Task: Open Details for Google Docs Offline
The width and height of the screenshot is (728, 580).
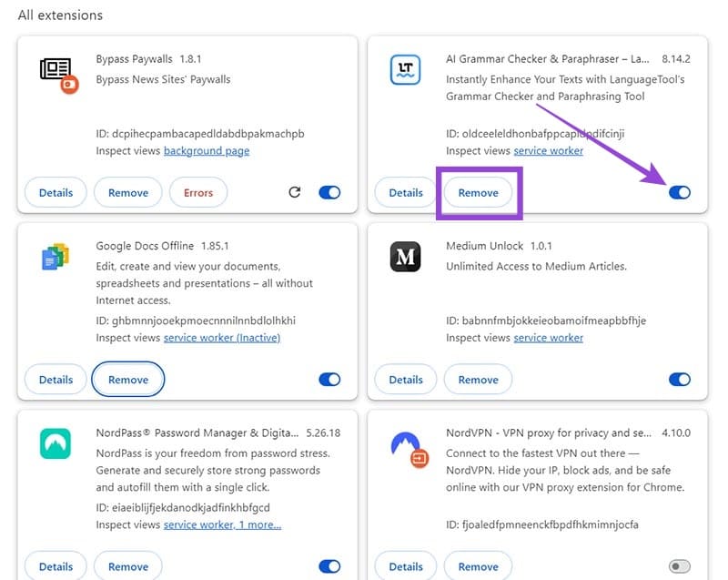Action: 56,380
